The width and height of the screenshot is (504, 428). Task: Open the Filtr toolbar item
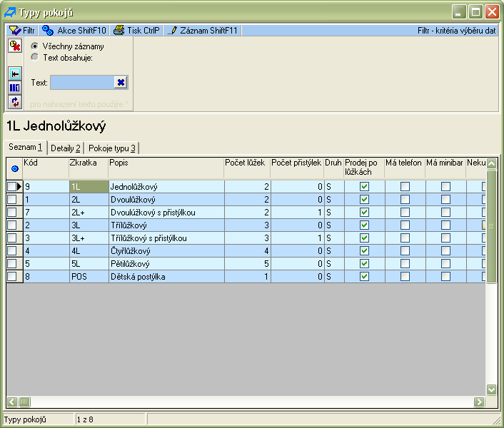click(22, 31)
